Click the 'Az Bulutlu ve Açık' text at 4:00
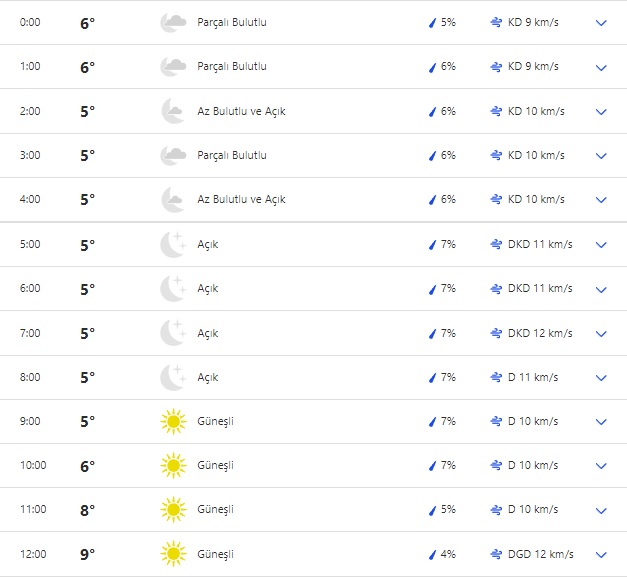627x577 pixels. pos(241,199)
